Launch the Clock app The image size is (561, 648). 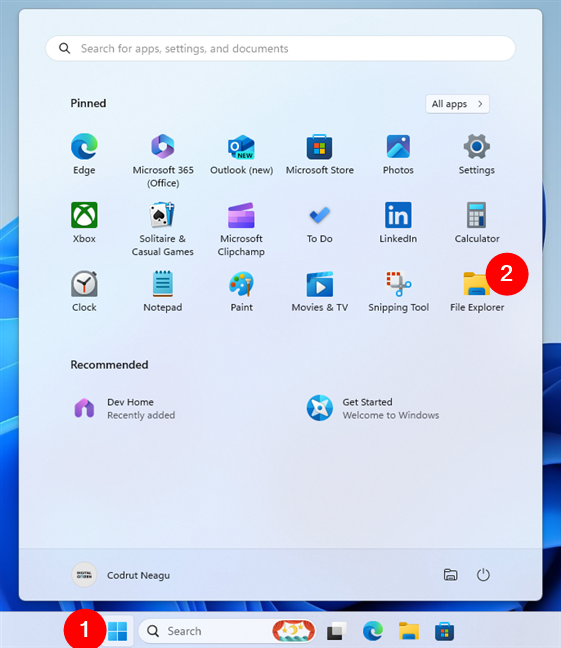click(84, 291)
